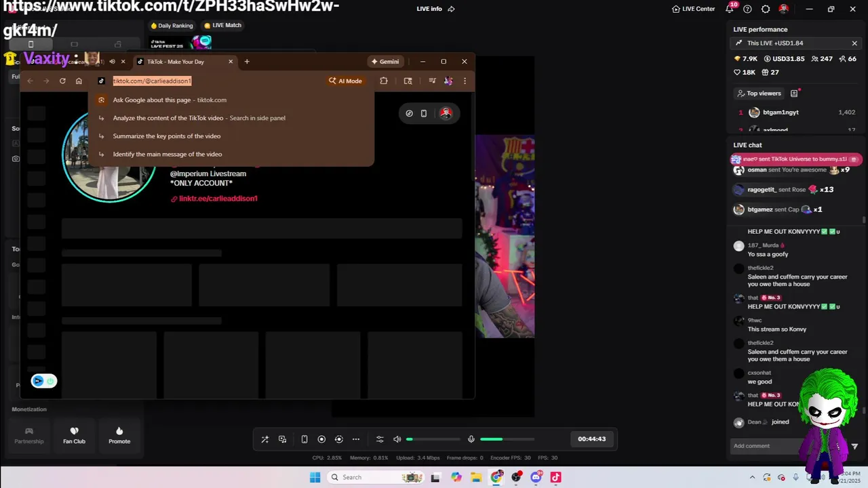Click the 66 new followers stat
The height and width of the screenshot is (488, 868).
848,59
